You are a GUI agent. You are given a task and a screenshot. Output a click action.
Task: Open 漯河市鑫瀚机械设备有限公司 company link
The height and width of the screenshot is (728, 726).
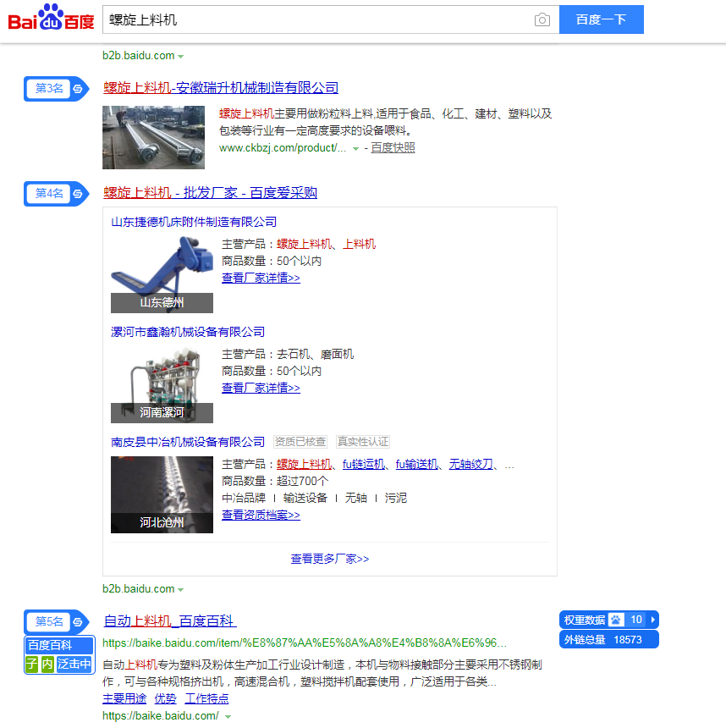(x=188, y=332)
